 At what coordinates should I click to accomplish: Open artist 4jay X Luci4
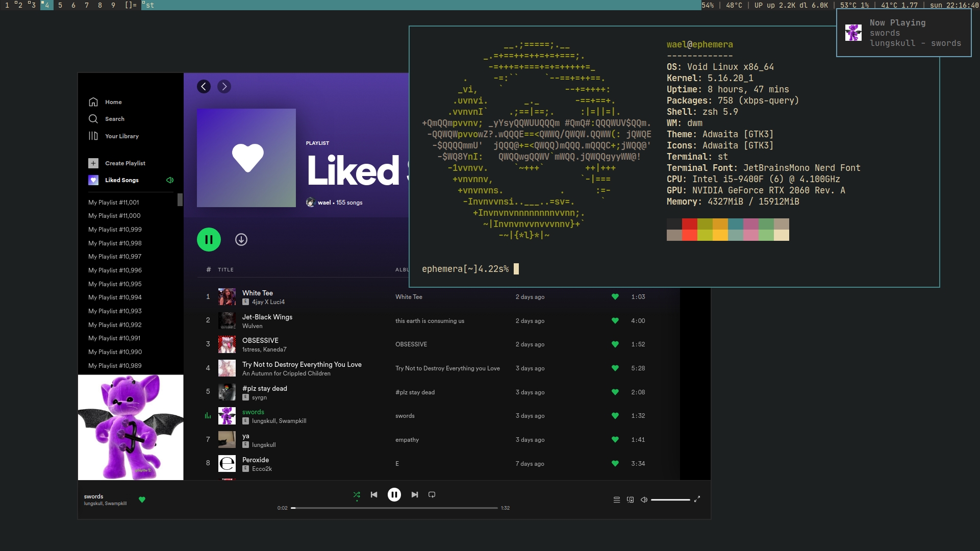point(268,302)
